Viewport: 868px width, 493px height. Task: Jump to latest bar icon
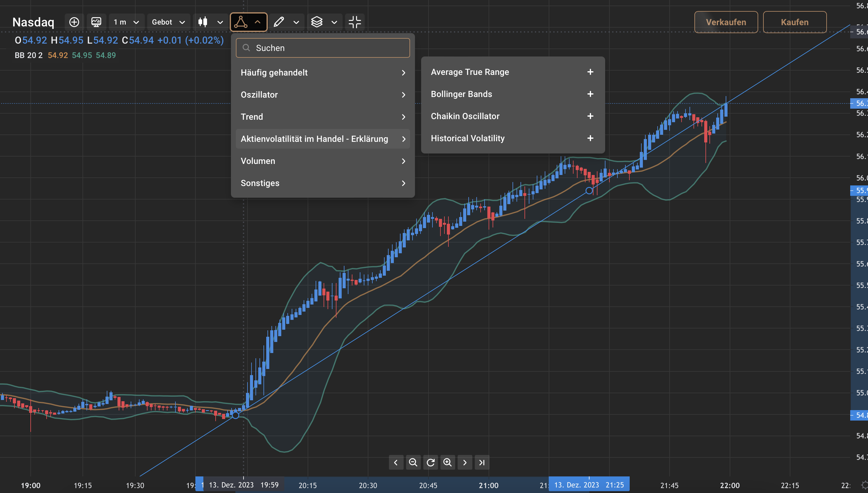tap(482, 462)
